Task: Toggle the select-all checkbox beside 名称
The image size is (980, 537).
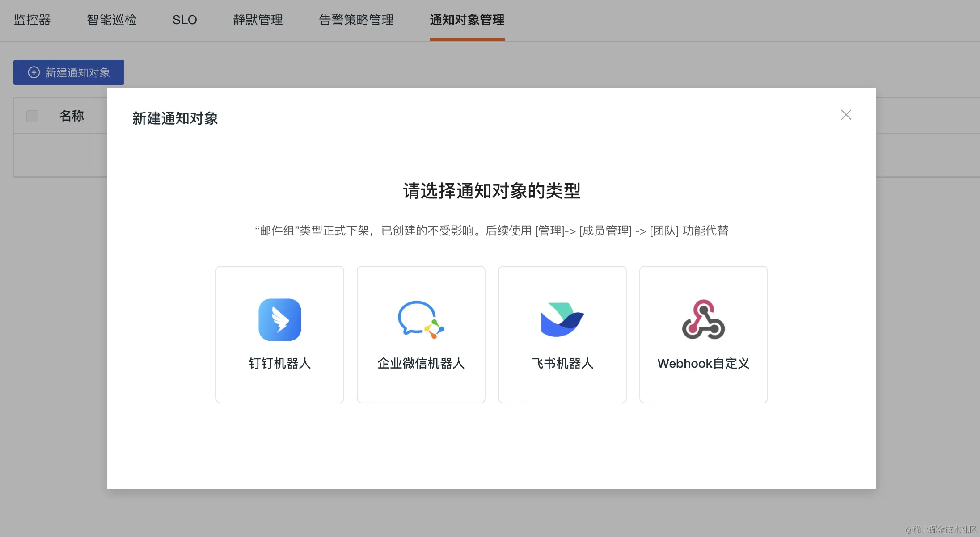Action: pyautogui.click(x=32, y=116)
